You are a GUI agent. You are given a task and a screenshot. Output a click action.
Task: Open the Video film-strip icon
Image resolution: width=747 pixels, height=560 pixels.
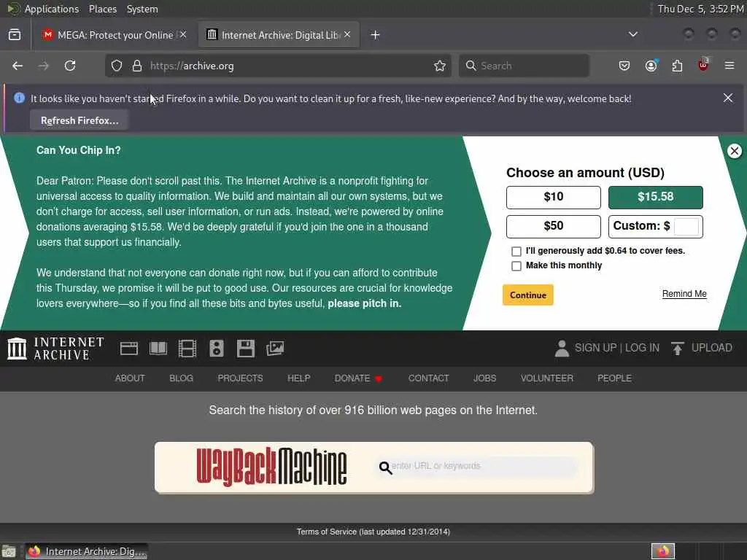[x=187, y=349]
